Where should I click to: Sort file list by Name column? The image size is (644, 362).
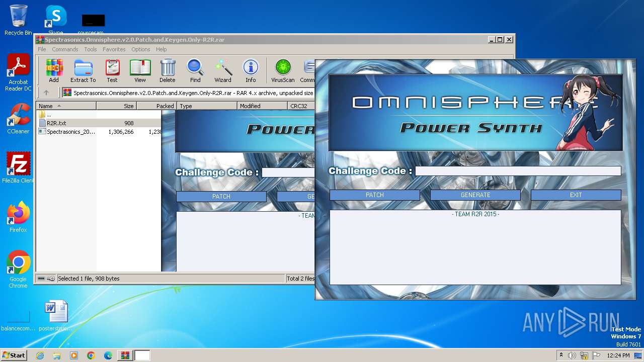tap(66, 106)
